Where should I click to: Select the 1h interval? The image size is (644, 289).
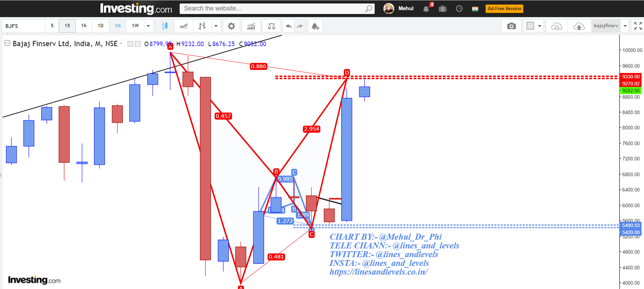pos(84,26)
